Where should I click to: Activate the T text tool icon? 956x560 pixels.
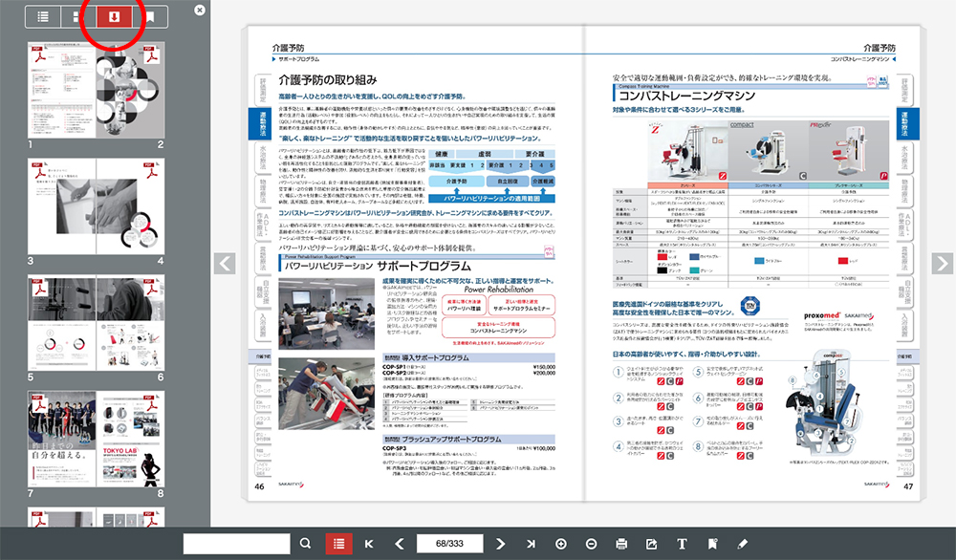point(682,544)
